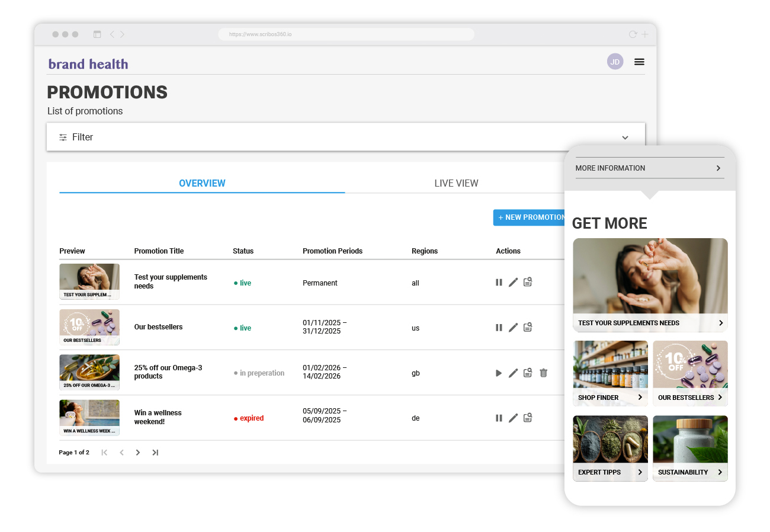
Task: Switch to the Live View tab
Action: click(456, 184)
